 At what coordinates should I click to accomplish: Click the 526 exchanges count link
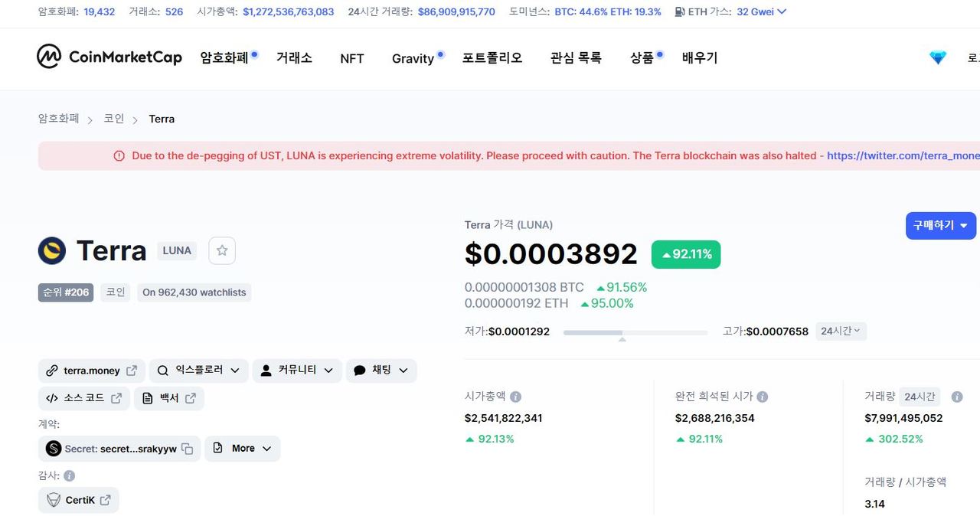click(x=174, y=11)
